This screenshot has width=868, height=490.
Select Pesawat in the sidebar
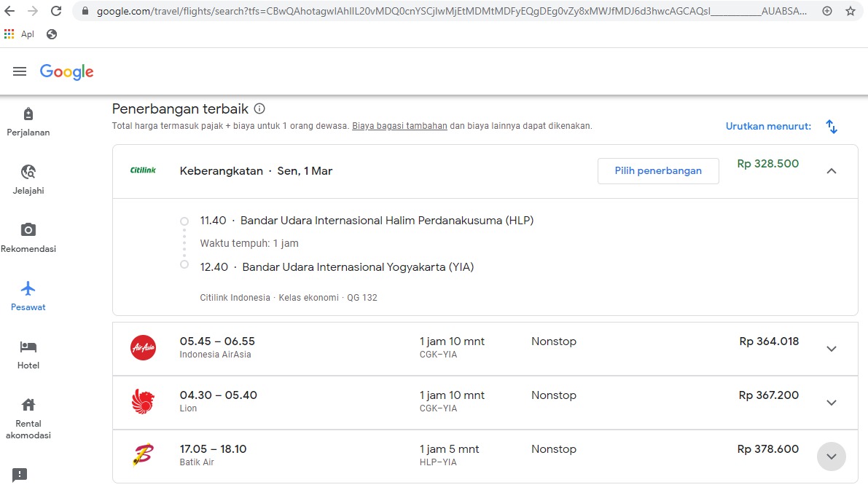tap(28, 296)
